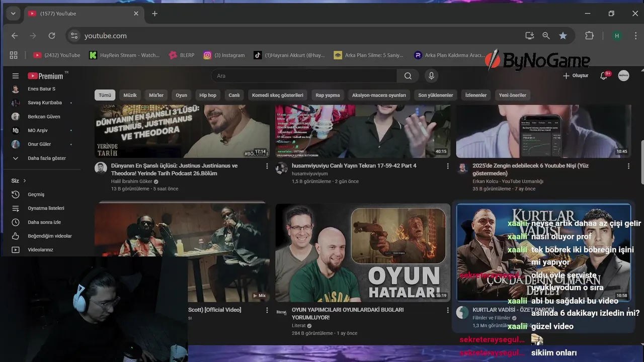Start voice search with microphone icon
644x362 pixels.
(431, 76)
